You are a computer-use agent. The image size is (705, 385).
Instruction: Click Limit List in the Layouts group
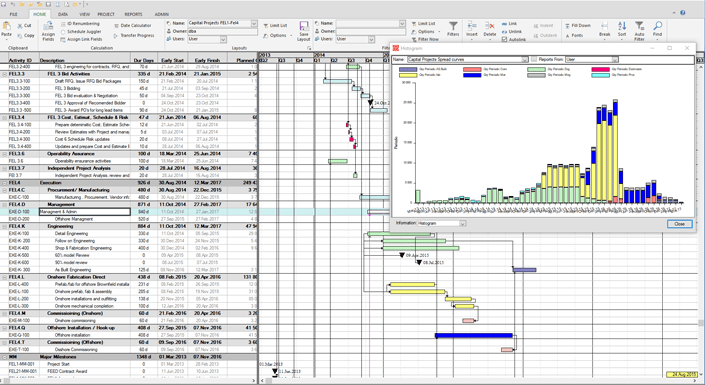(275, 26)
